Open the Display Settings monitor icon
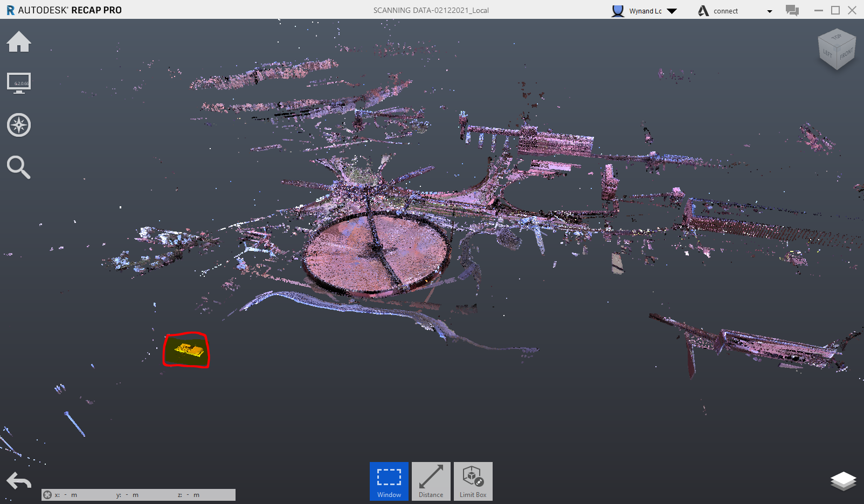The width and height of the screenshot is (864, 504). coord(19,83)
